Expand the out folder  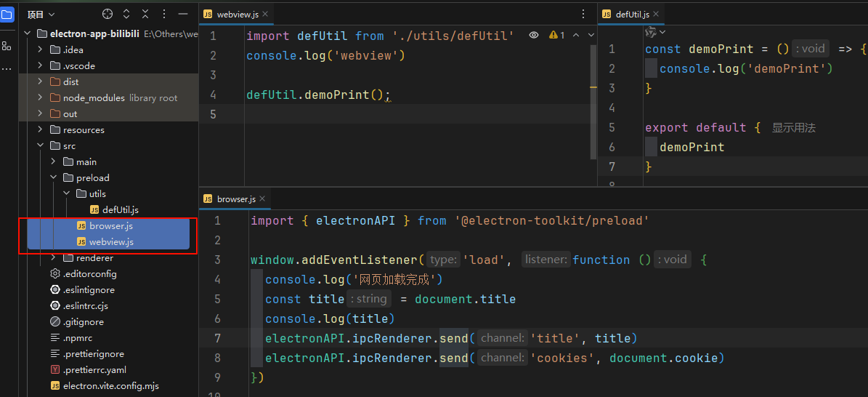[40, 113]
